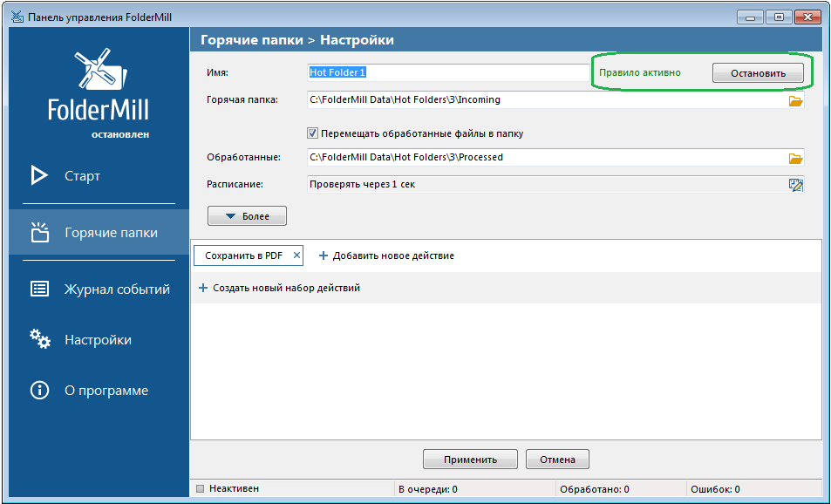
Task: Click the 'Имя' field with Hot Folder 1
Action: [448, 72]
